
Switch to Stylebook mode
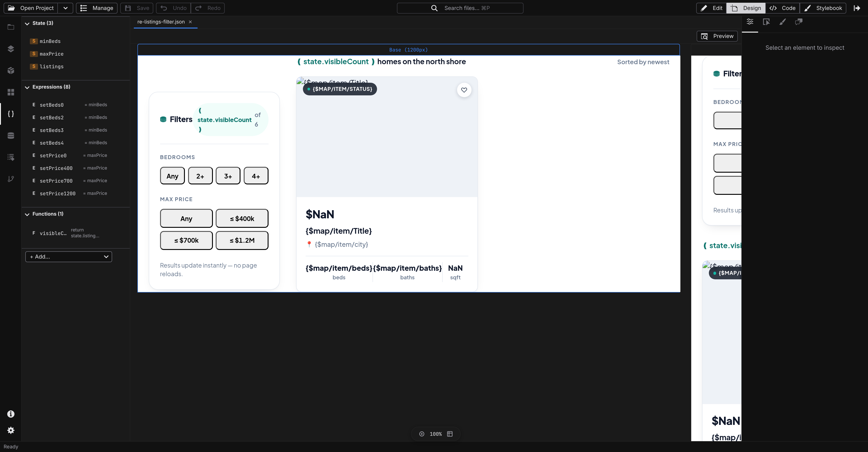tap(823, 8)
